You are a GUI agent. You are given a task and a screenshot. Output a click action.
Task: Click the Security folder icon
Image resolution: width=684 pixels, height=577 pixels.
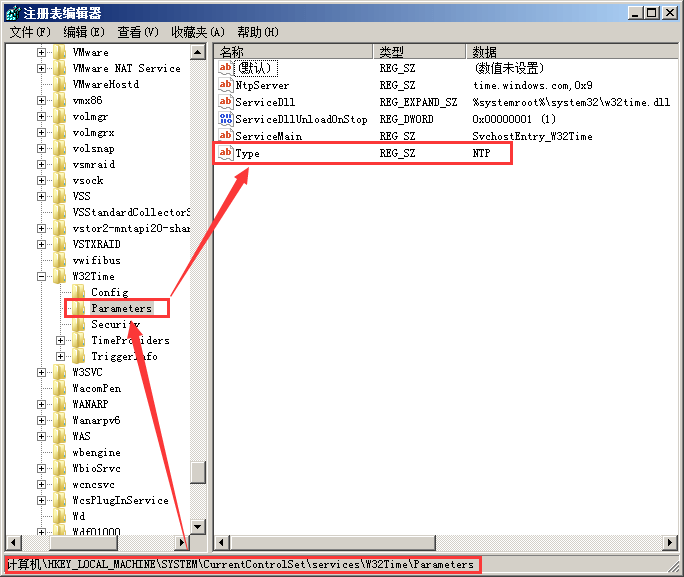tap(79, 324)
